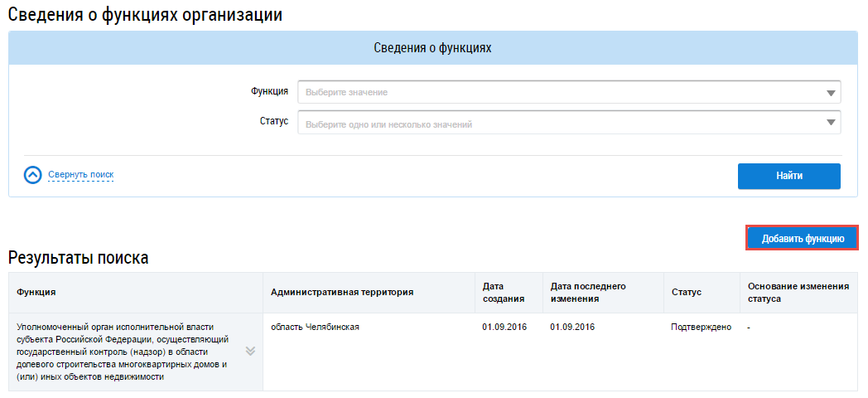Screen dimensions: 868x398
Task: Sort by the Функция column header
Action: pos(36,293)
